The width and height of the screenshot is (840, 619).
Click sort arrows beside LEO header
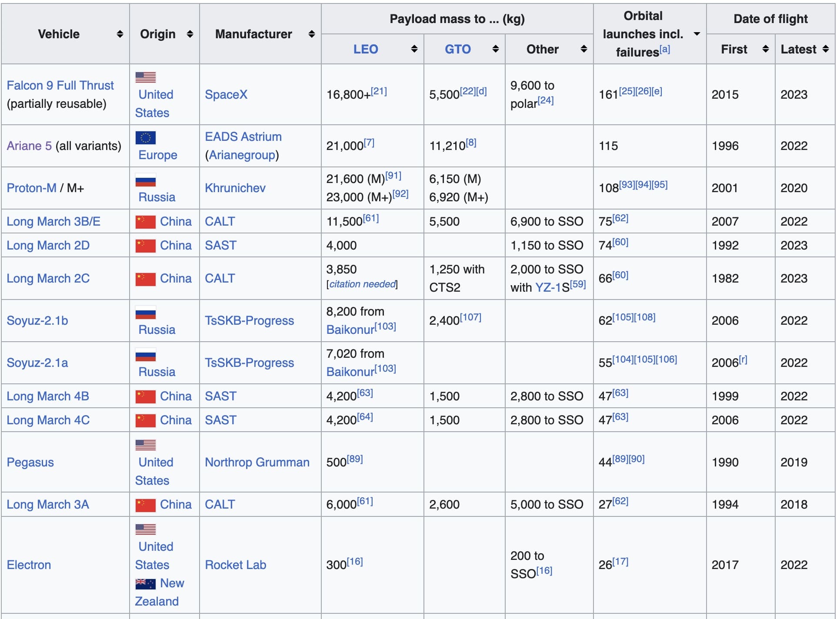414,49
